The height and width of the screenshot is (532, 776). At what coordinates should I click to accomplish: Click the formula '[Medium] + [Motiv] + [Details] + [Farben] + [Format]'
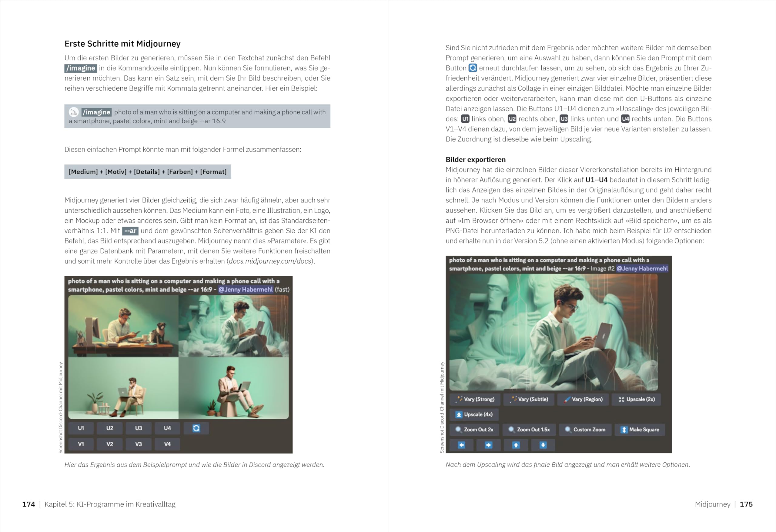coord(148,171)
